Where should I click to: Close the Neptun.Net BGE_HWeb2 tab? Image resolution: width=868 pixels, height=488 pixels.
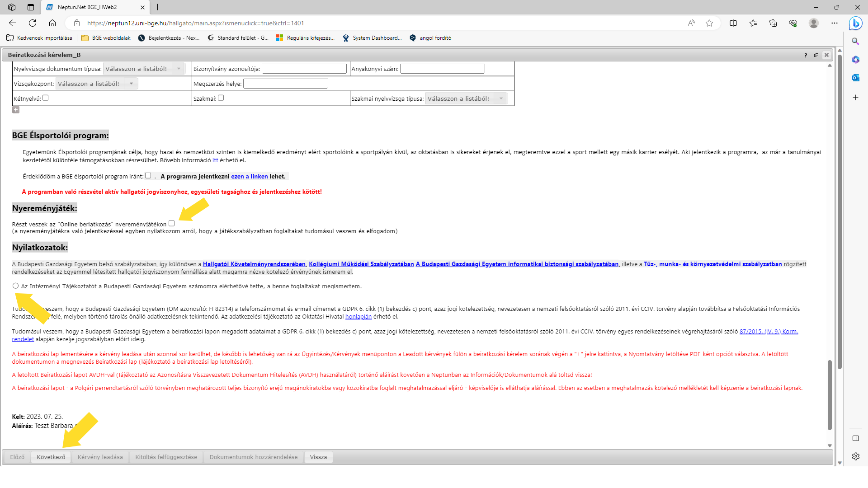click(142, 7)
